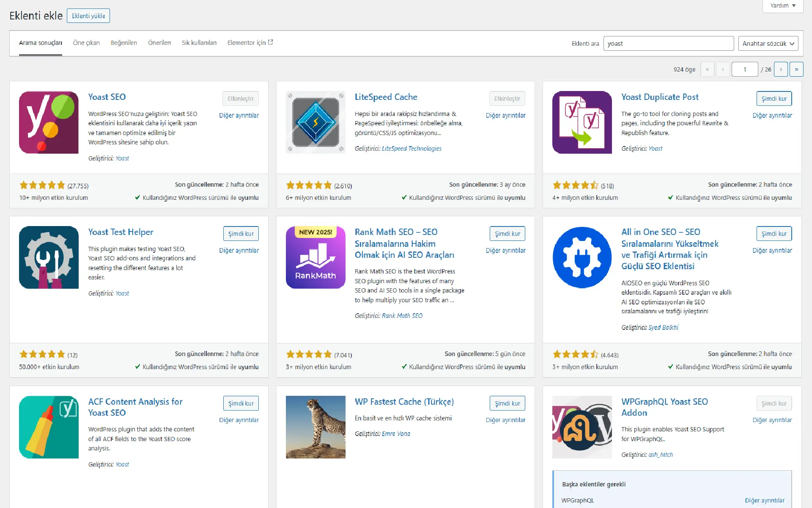The image size is (812, 508).
Task: Open Diğer ayrıntılar for Rank Math SEO
Action: [505, 250]
